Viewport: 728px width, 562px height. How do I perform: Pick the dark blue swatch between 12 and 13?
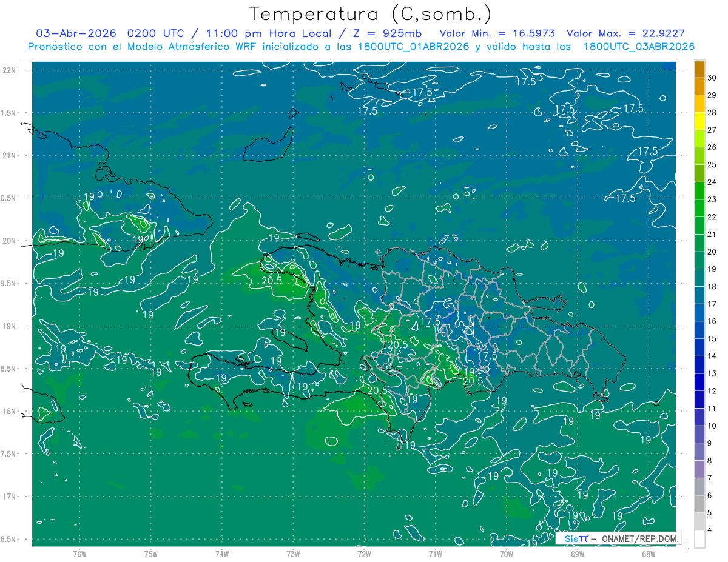[x=699, y=382]
